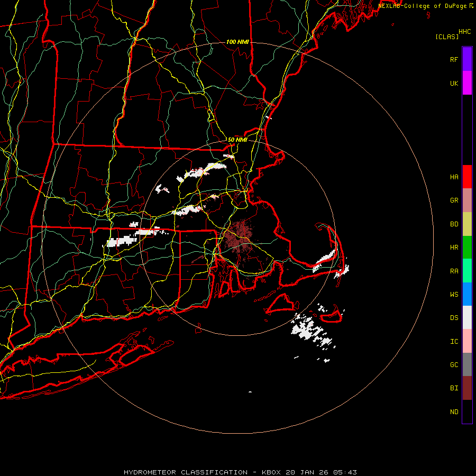Click the UK legend label
Image resolution: width=476 pixels, height=476 pixels.
pos(454,84)
